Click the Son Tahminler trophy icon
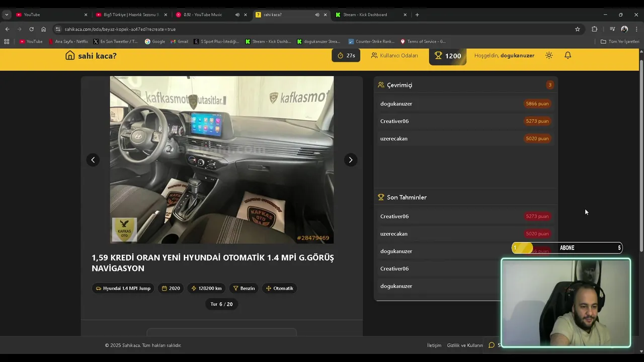This screenshot has height=362, width=644. coord(381,197)
